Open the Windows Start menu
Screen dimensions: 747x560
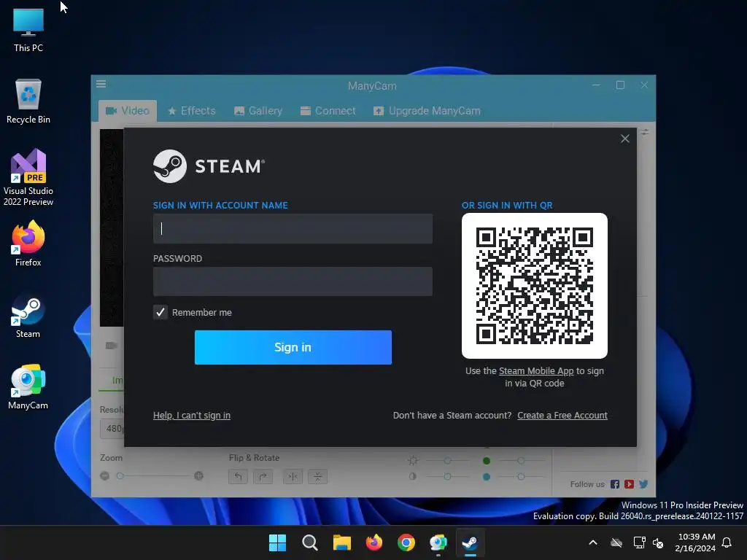(x=277, y=542)
